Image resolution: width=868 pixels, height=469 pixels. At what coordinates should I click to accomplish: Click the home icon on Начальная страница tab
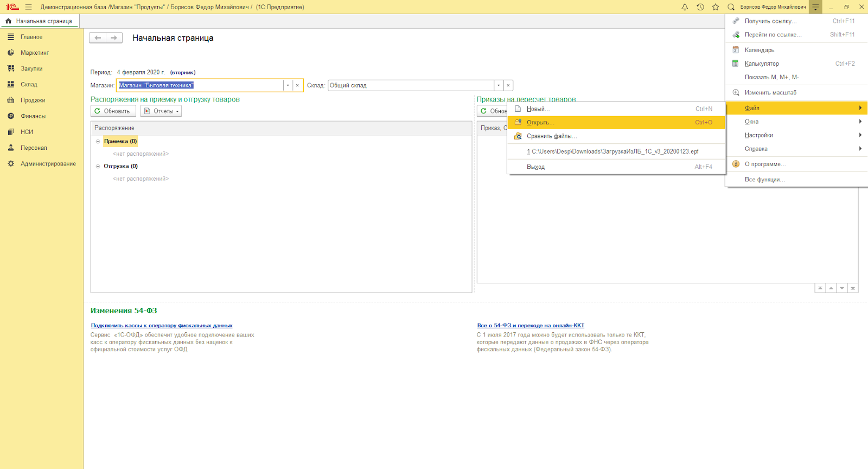(x=8, y=21)
